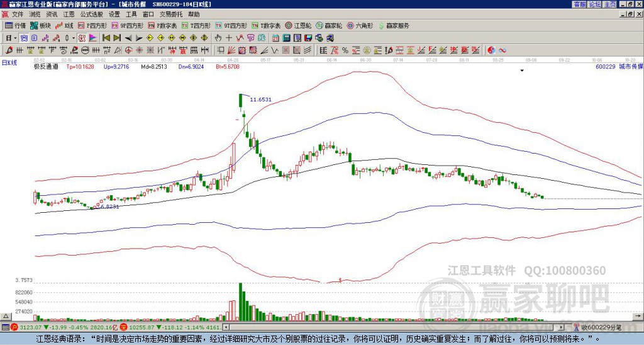Open 赢家服务 with dollar icon
This screenshot has width=644, height=345.
coord(394,25)
